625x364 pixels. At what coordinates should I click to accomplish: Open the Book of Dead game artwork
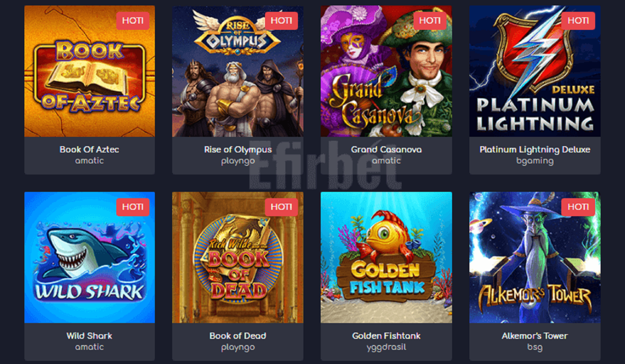(x=238, y=257)
